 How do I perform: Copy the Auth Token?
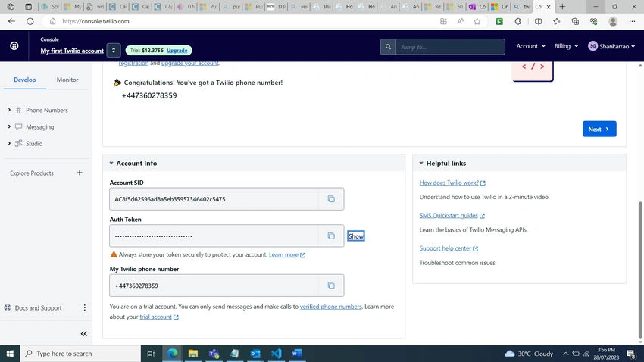pyautogui.click(x=331, y=236)
